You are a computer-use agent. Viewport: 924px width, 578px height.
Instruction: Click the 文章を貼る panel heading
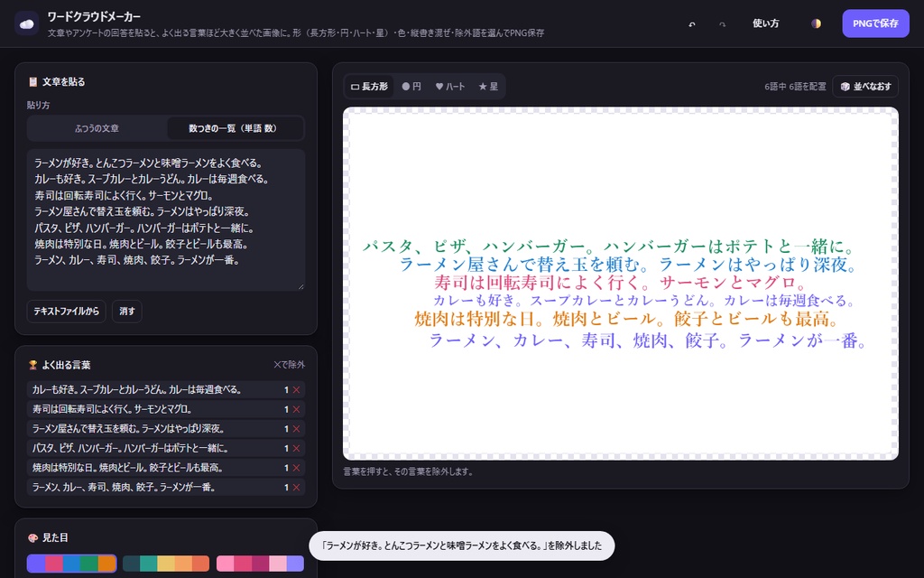pos(64,82)
